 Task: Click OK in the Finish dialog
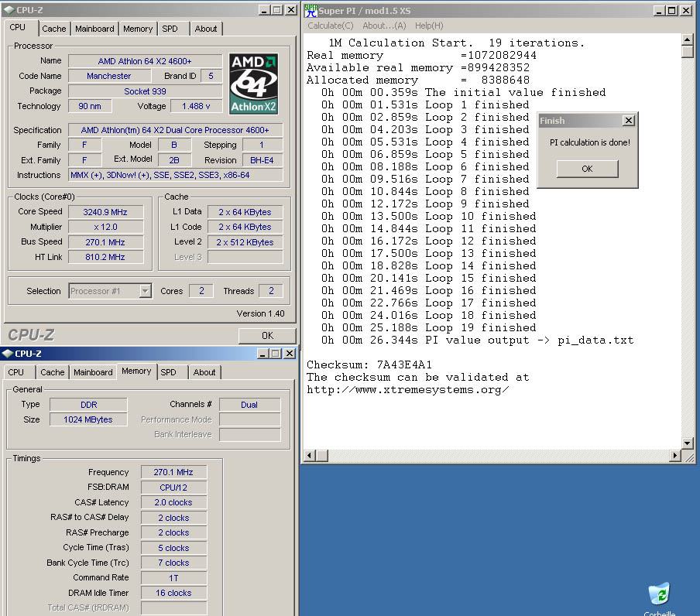coord(588,169)
